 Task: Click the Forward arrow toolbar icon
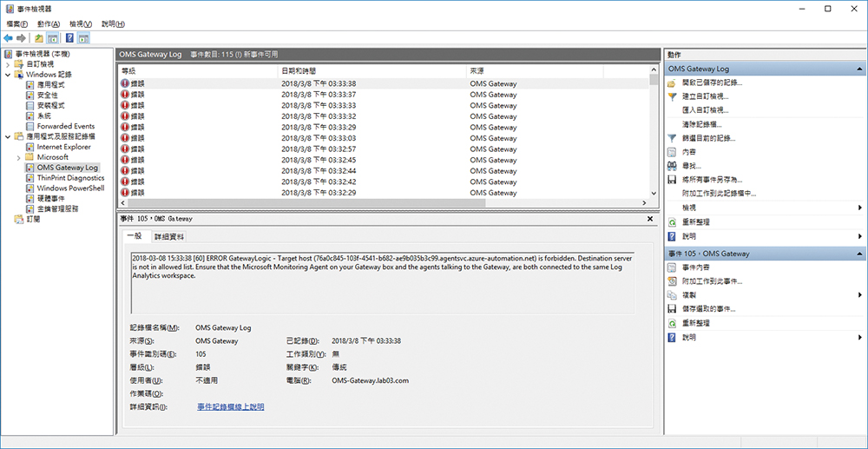(x=21, y=38)
